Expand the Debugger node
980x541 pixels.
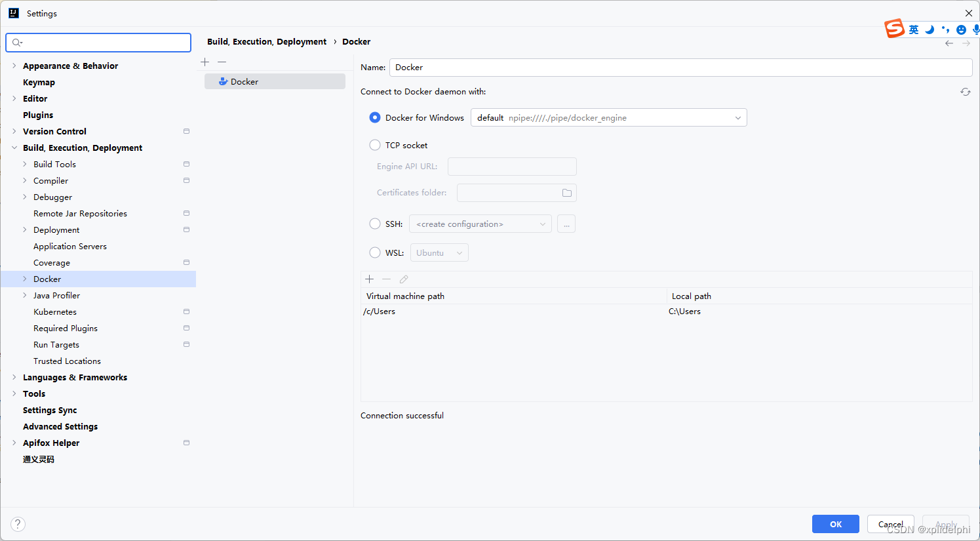pyautogui.click(x=25, y=197)
